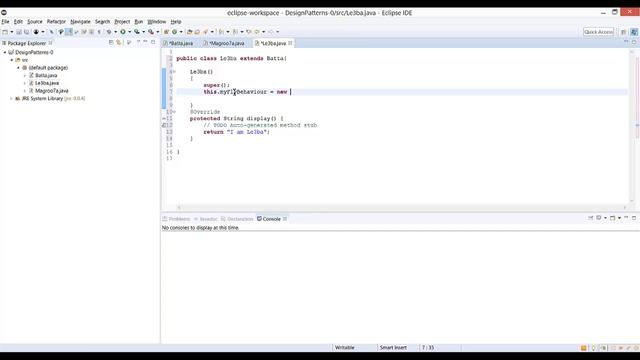The height and width of the screenshot is (360, 640).
Task: Open dropdown arrow next to Run button
Action: pos(129,32)
